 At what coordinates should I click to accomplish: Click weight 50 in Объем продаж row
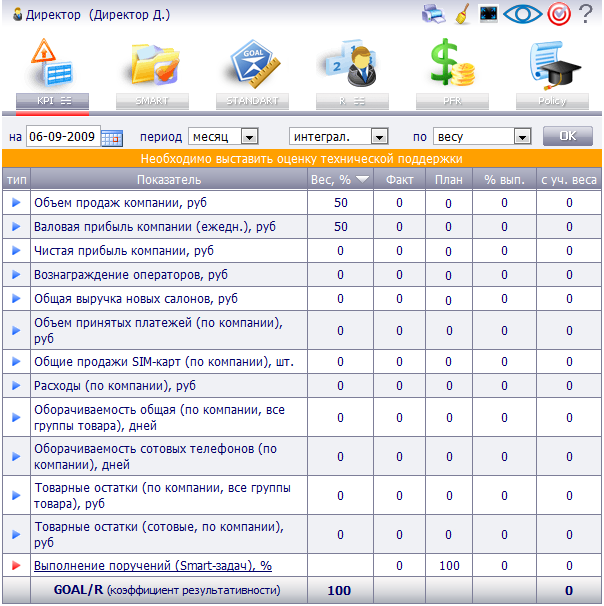pos(340,203)
